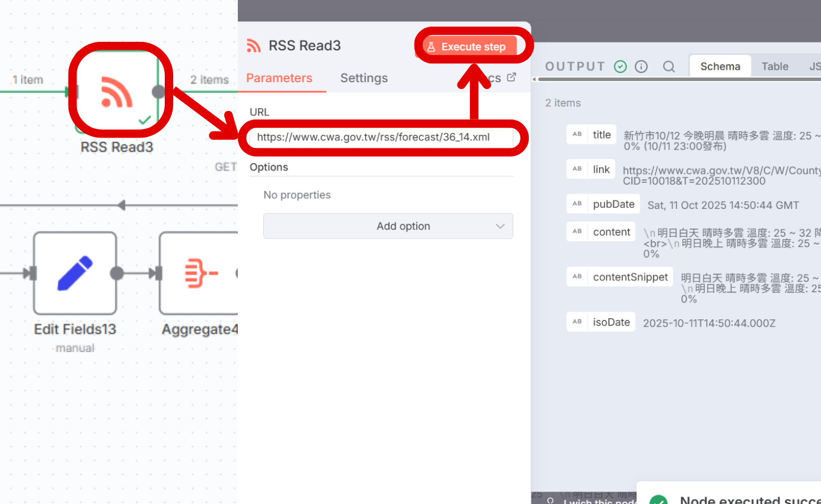Open the Settings tab
This screenshot has height=504, width=821.
(x=364, y=78)
